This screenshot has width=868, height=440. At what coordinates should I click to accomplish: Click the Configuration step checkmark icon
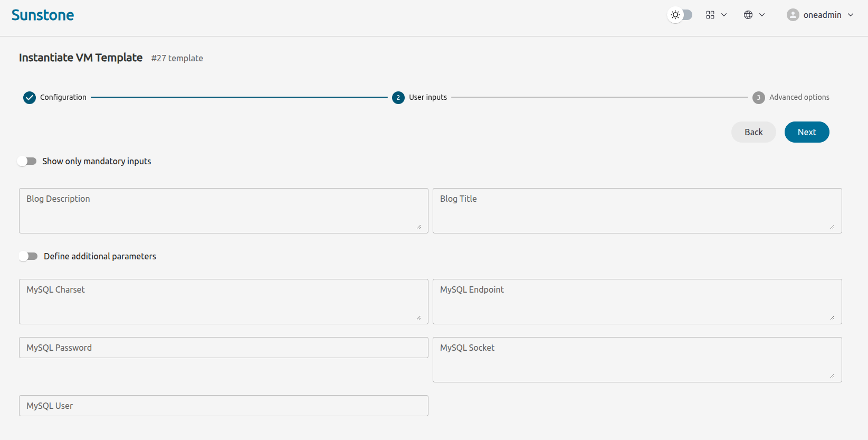(30, 98)
